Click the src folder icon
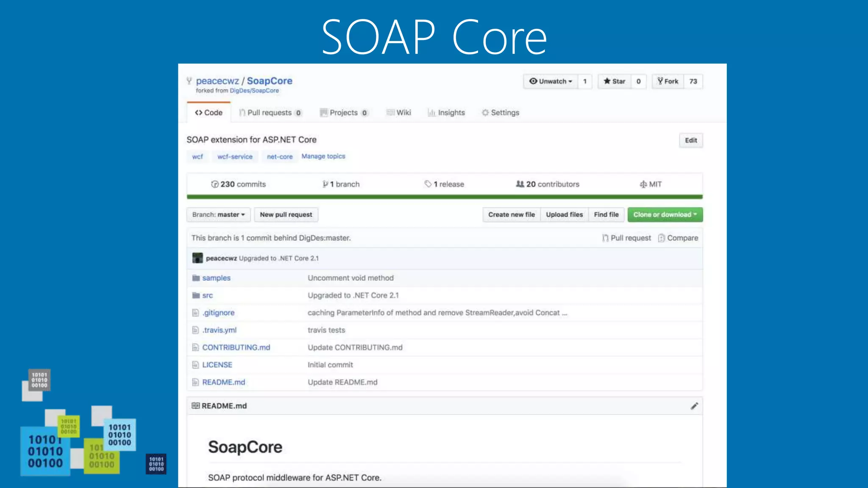868x488 pixels. pos(196,295)
